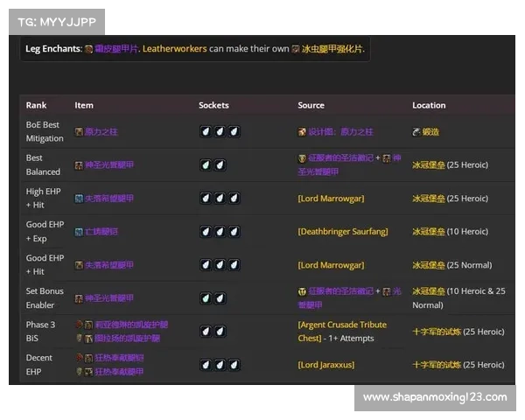Click the Rank column header
Screen dimensions: 525x420
click(36, 105)
